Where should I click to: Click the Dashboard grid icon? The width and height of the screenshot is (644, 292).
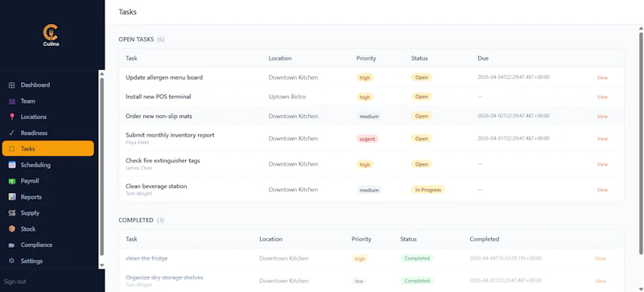tap(11, 85)
